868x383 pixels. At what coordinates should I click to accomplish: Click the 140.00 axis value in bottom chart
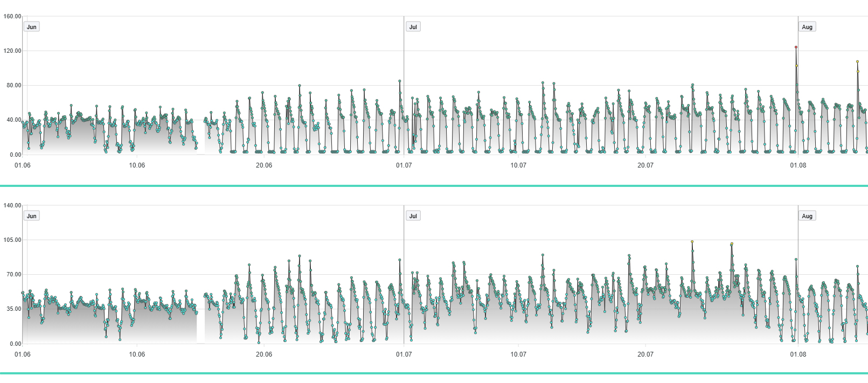(x=12, y=205)
